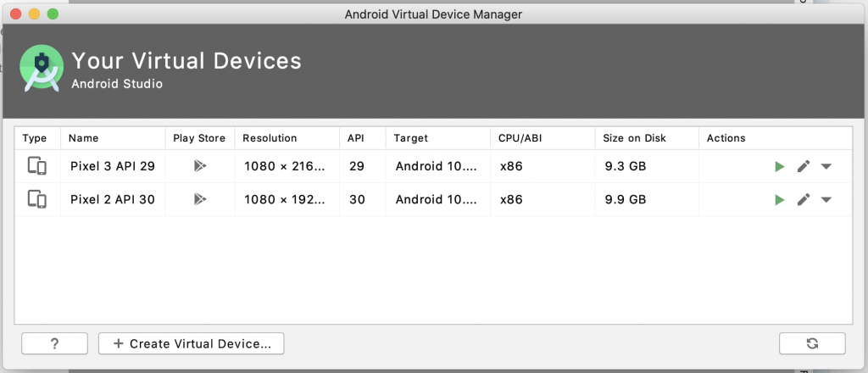Edit the Pixel 3 API 29 device
Viewport: 868px width, 373px height.
tap(804, 166)
